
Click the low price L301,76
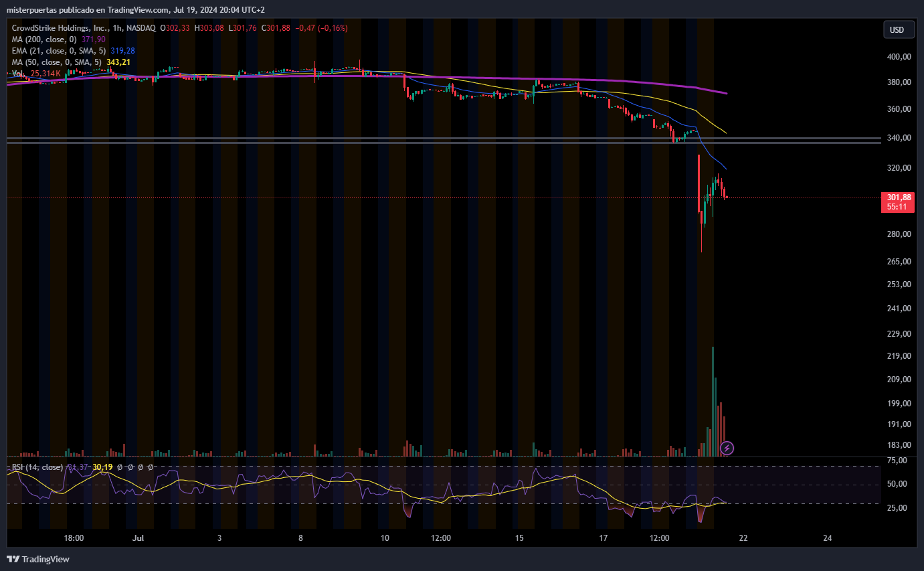[x=243, y=28]
